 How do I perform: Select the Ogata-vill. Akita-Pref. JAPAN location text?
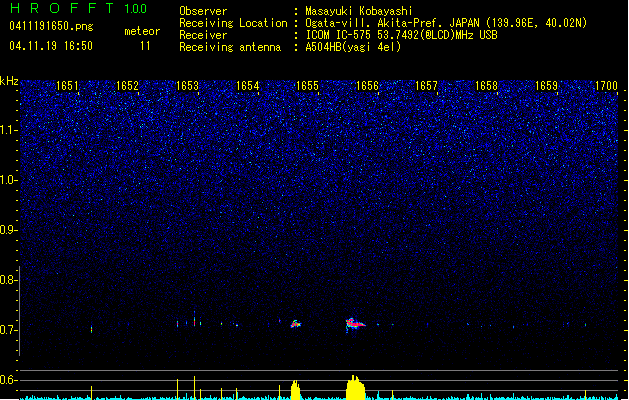pyautogui.click(x=446, y=23)
